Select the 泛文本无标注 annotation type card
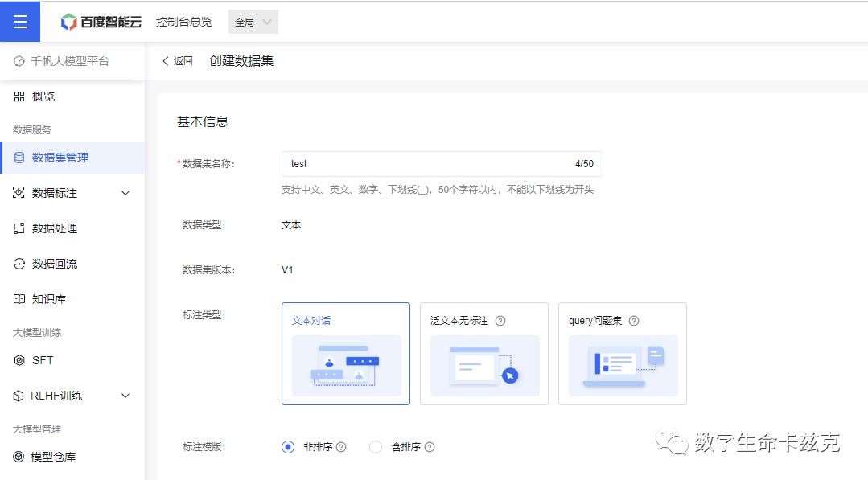The height and width of the screenshot is (480, 868). pyautogui.click(x=484, y=354)
